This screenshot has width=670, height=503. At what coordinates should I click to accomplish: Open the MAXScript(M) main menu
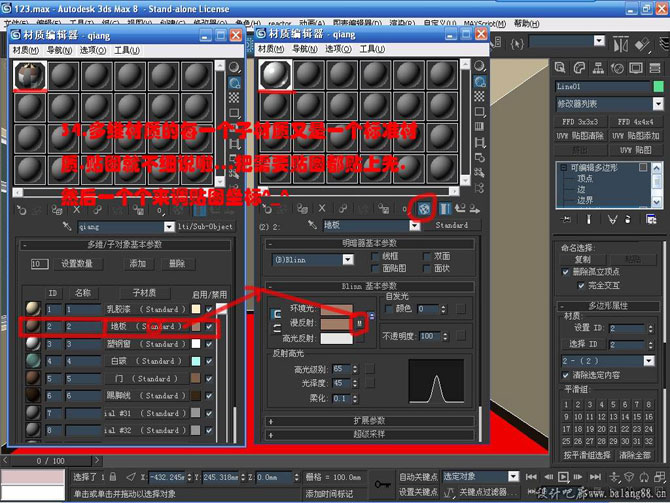pos(485,24)
